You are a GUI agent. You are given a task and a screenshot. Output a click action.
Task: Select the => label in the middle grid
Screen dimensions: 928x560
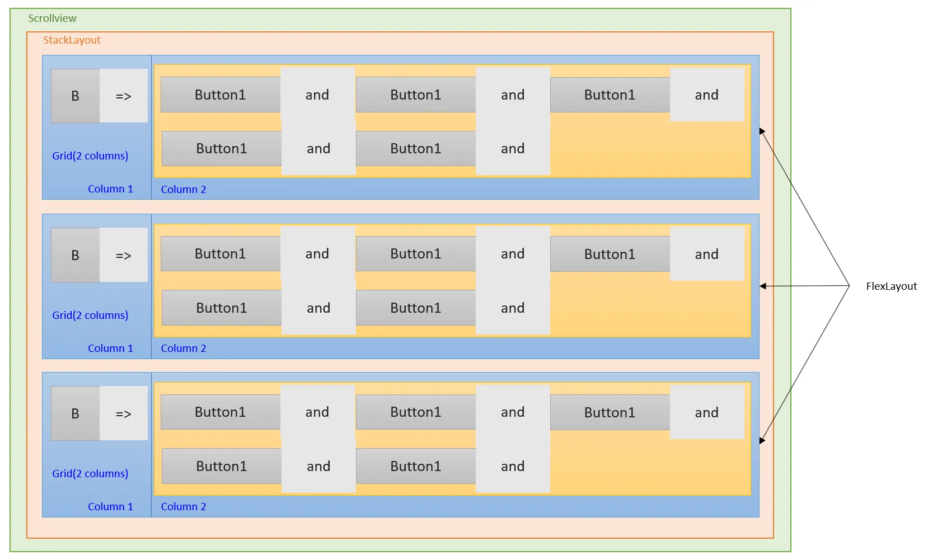[x=124, y=255]
